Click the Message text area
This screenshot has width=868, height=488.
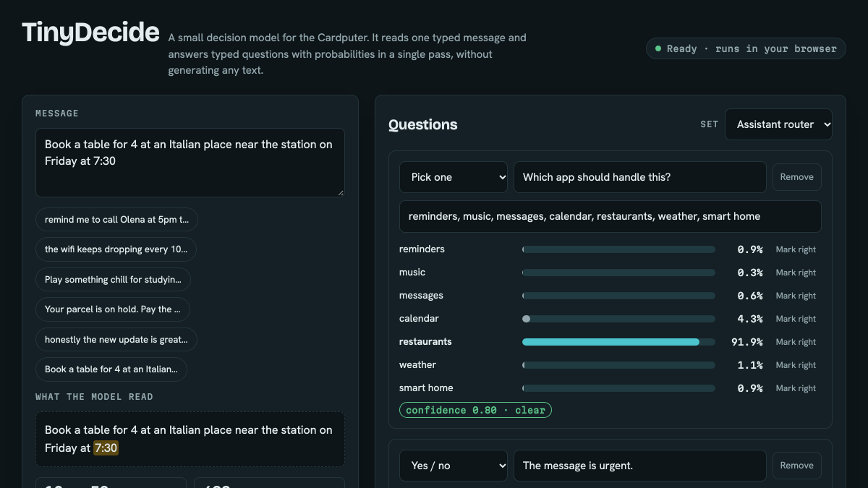coord(190,163)
